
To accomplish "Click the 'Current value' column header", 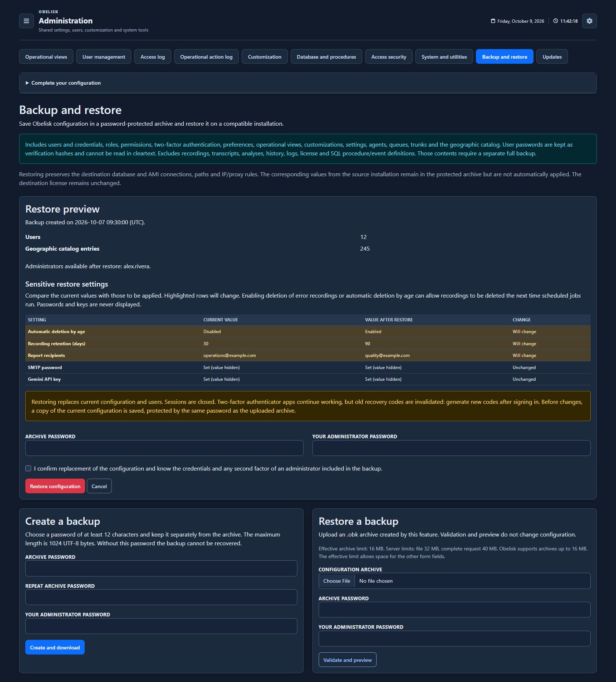I will pyautogui.click(x=221, y=320).
